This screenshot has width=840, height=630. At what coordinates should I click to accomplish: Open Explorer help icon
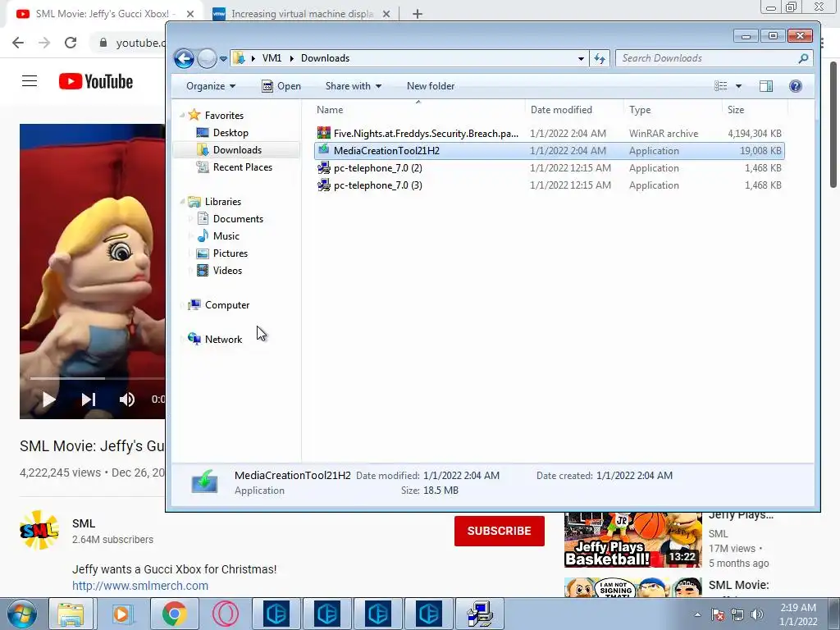point(796,85)
